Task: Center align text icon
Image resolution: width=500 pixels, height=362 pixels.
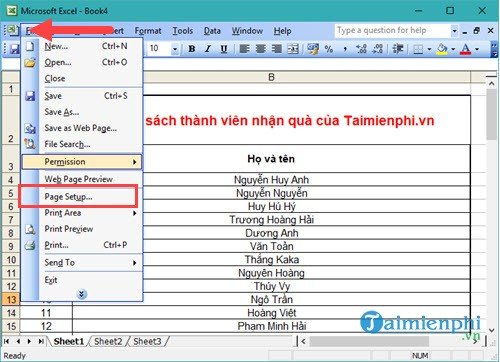Action: (260, 49)
